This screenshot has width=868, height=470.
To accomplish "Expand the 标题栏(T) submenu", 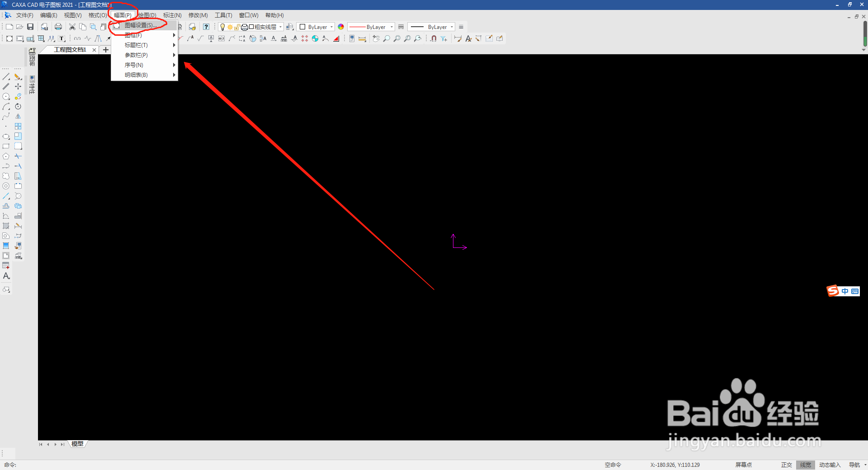I will 144,45.
